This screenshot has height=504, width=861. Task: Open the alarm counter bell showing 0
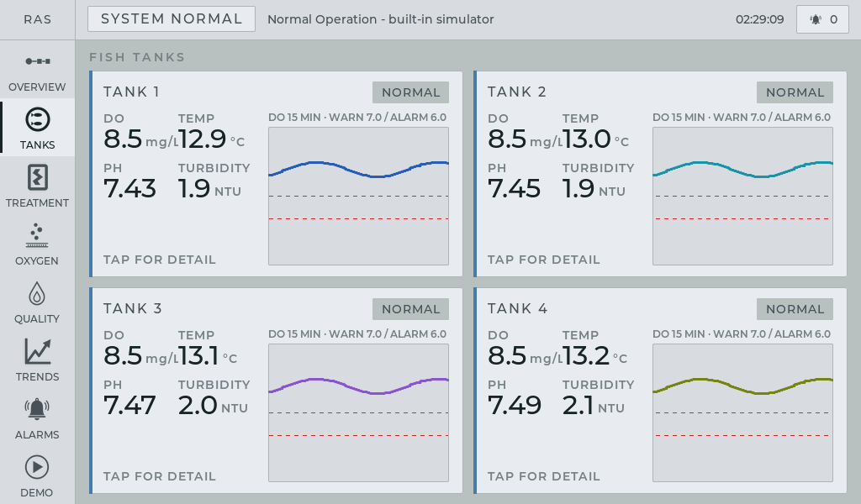click(x=822, y=20)
